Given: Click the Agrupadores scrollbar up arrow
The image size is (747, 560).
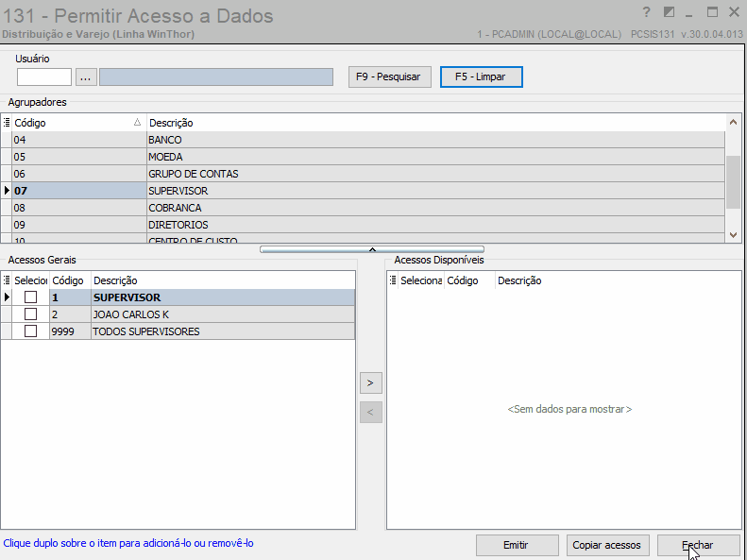Looking at the screenshot, I should pyautogui.click(x=733, y=123).
